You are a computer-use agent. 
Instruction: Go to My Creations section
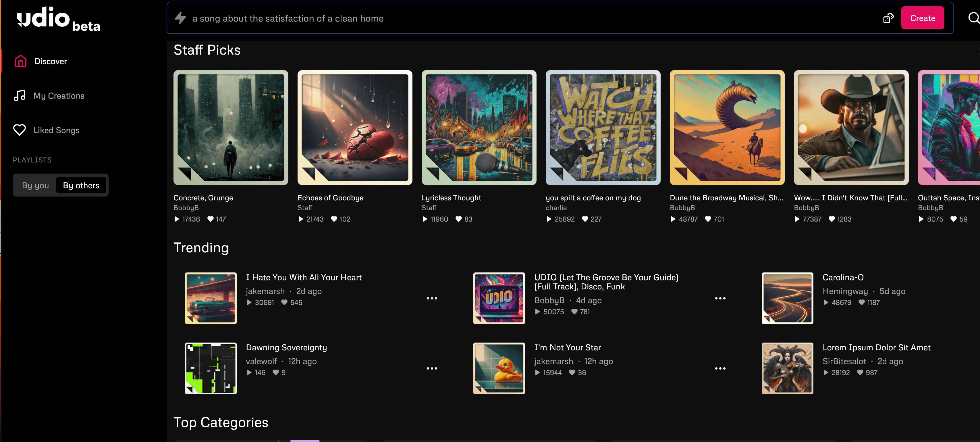click(59, 96)
